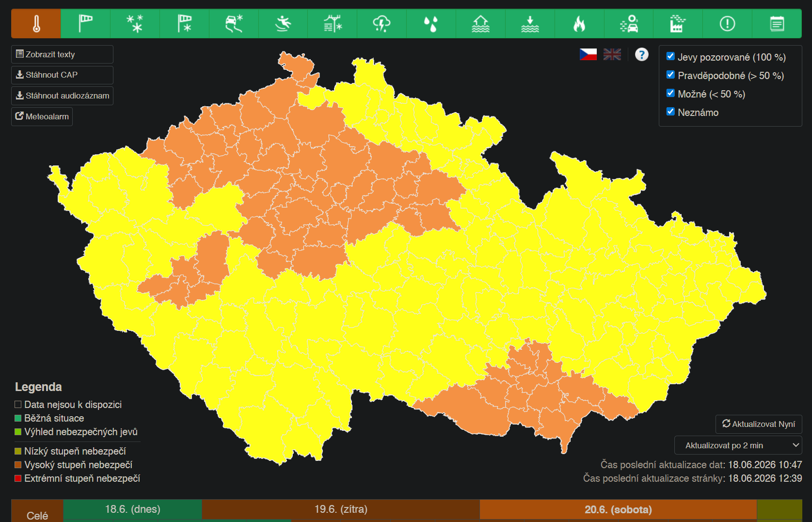Select the fog car-with-person icon

(629, 23)
